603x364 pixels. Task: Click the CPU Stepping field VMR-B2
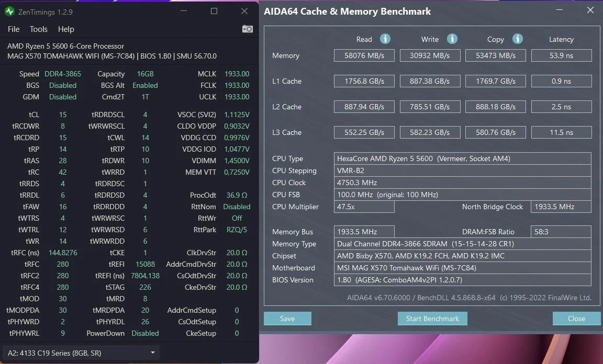[462, 170]
